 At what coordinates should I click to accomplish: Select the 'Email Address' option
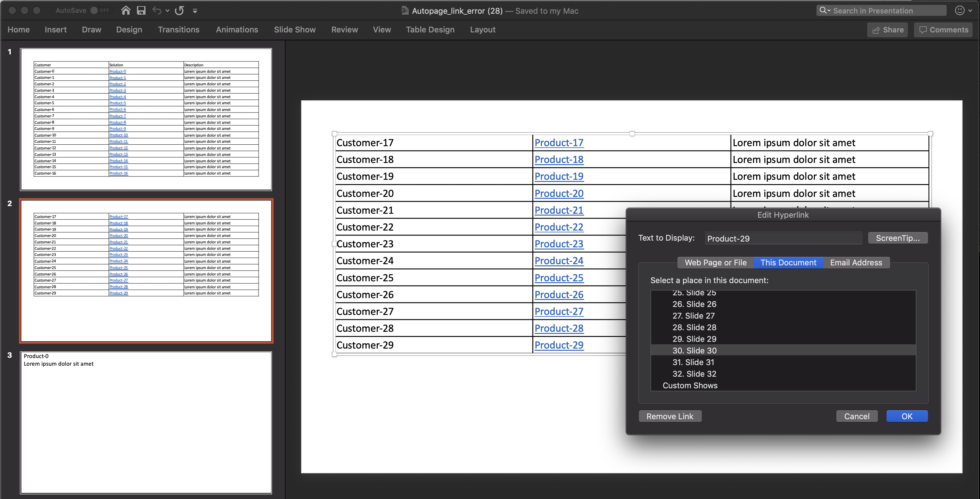click(x=856, y=262)
